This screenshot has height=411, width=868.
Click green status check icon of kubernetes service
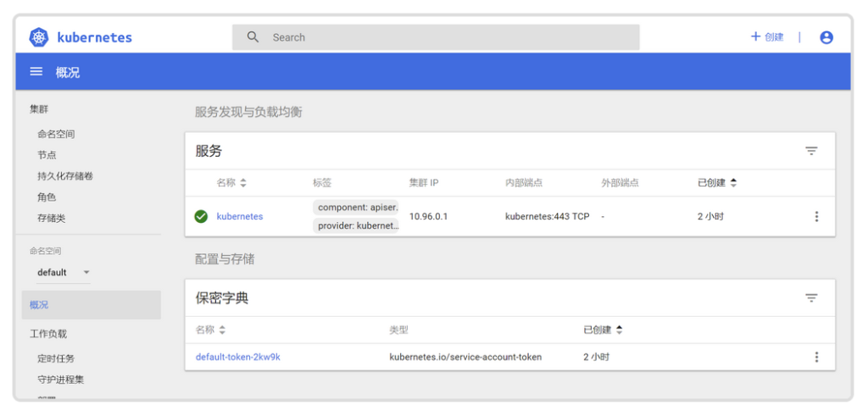pos(201,216)
